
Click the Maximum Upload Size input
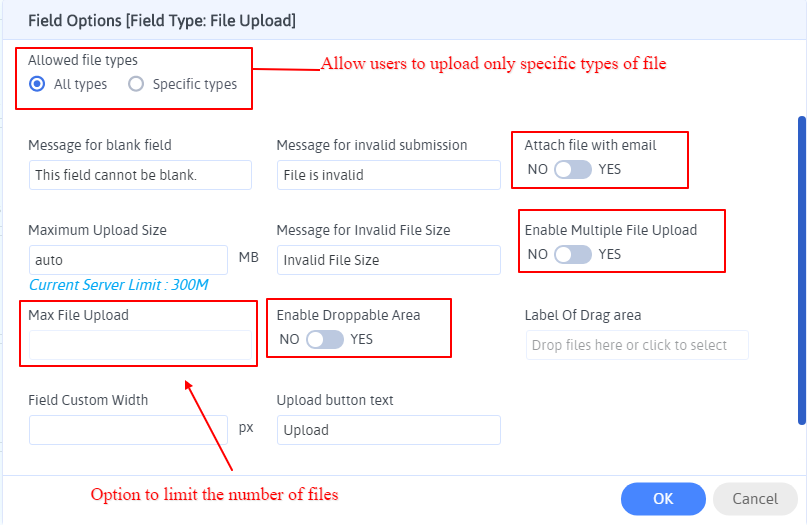[x=128, y=260]
